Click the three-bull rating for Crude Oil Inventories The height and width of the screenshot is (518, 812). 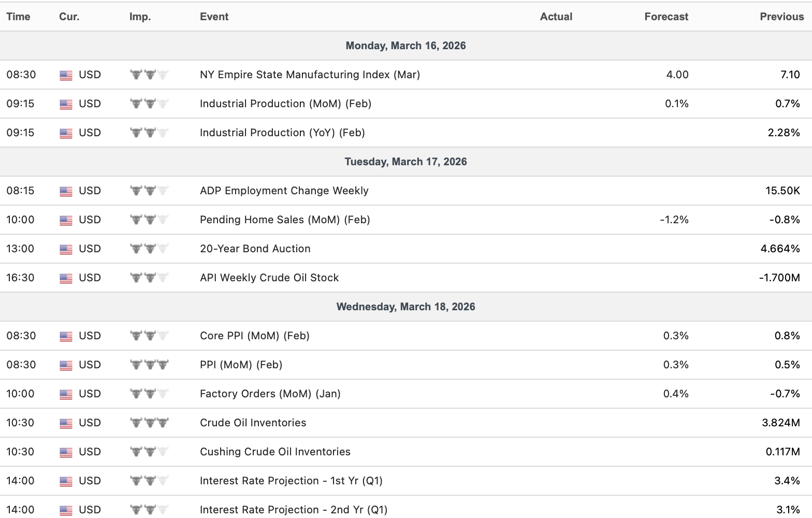point(149,423)
